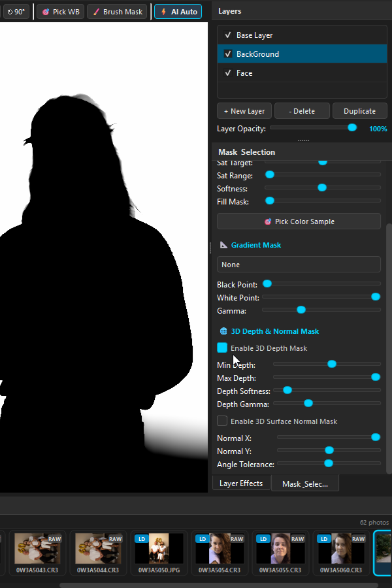Image resolution: width=392 pixels, height=588 pixels.
Task: Select the Face layer row
Action: tap(302, 73)
